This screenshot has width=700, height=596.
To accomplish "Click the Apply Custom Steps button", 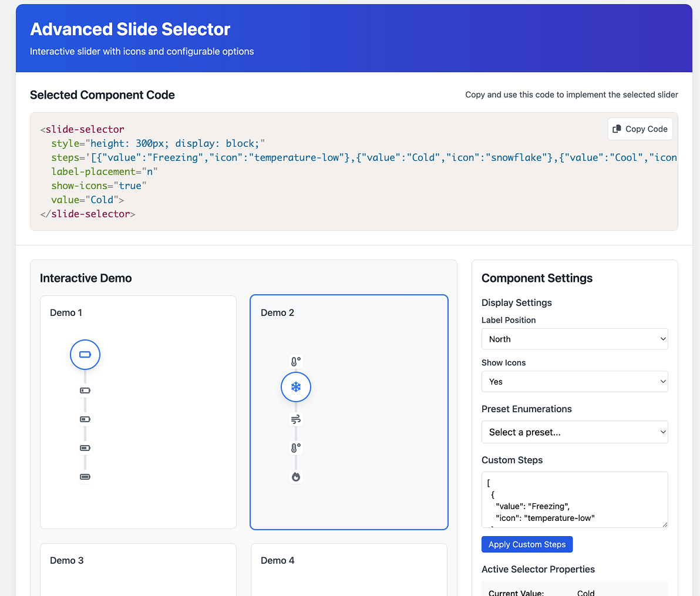I will [527, 544].
